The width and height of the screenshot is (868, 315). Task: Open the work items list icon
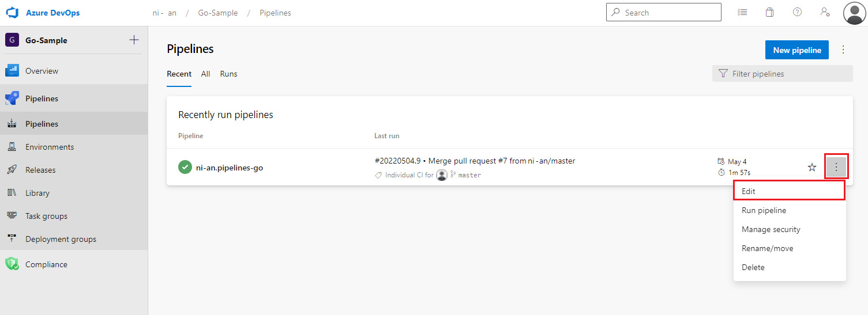pos(742,12)
